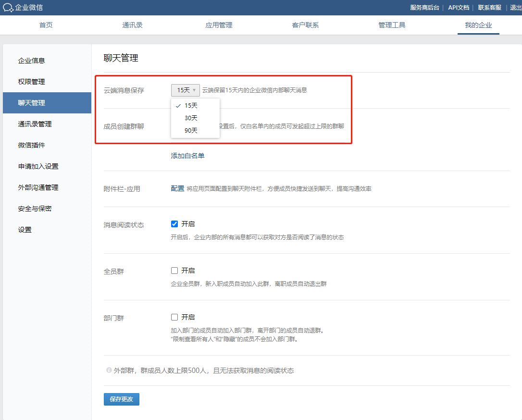The image size is (522, 420).
Task: Select 权限管理 in the sidebar
Action: click(32, 82)
